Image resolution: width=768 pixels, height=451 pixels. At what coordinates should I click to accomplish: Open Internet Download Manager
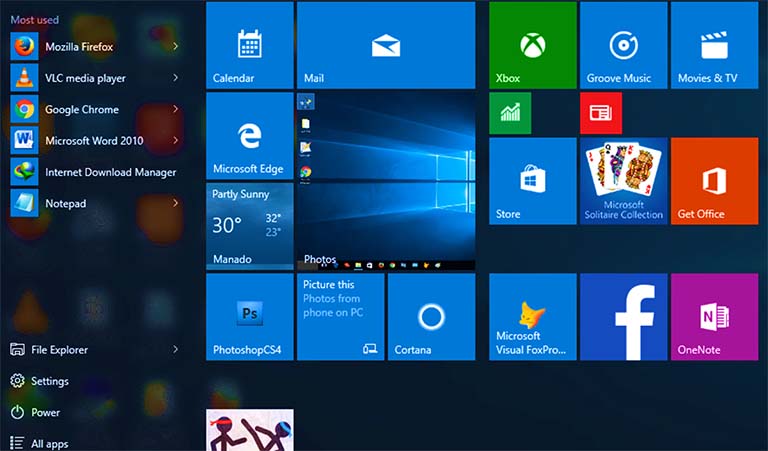pyautogui.click(x=96, y=172)
